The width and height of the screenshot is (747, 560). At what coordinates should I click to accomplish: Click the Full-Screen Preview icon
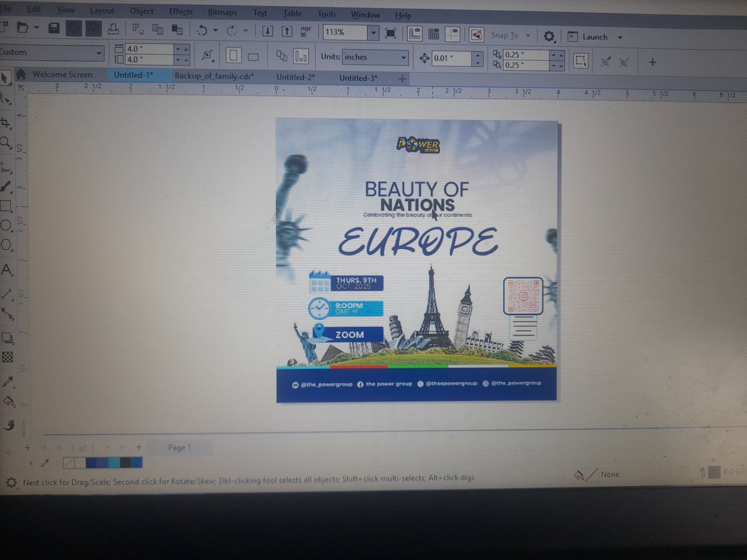(x=390, y=33)
